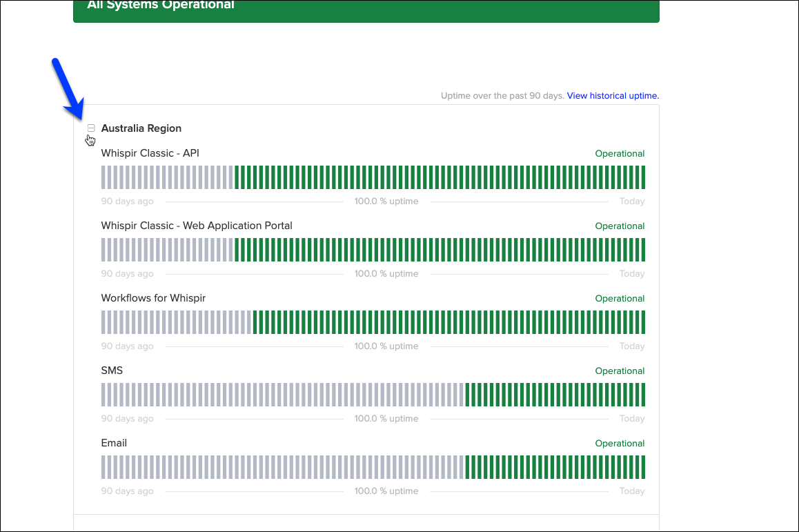This screenshot has width=799, height=532.
Task: Click the Whispir Classic - API label
Action: pyautogui.click(x=150, y=153)
